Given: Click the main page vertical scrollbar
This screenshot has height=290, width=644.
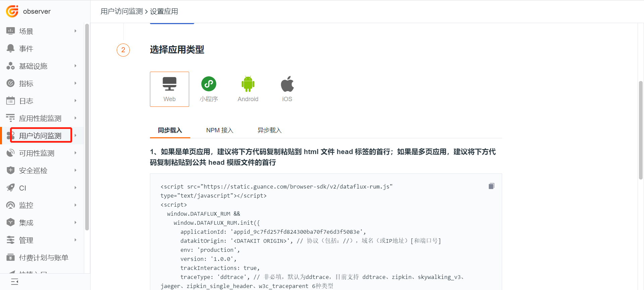Looking at the screenshot, I should coord(641,131).
